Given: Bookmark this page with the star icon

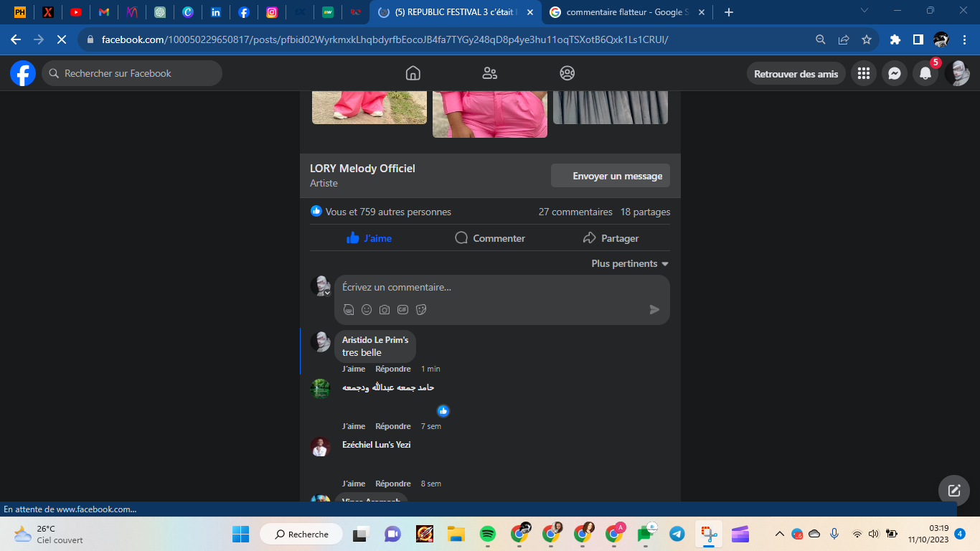Looking at the screenshot, I should point(867,39).
